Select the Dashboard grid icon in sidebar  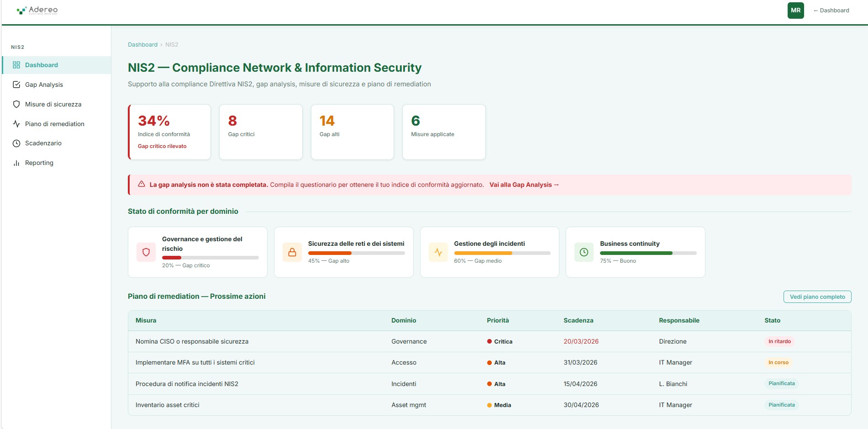[16, 65]
